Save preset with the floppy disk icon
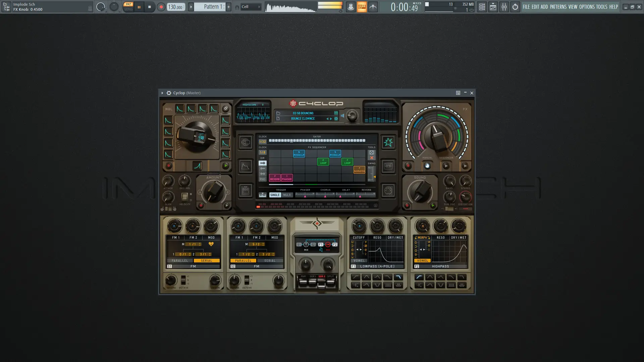The height and width of the screenshot is (362, 644). [x=336, y=113]
